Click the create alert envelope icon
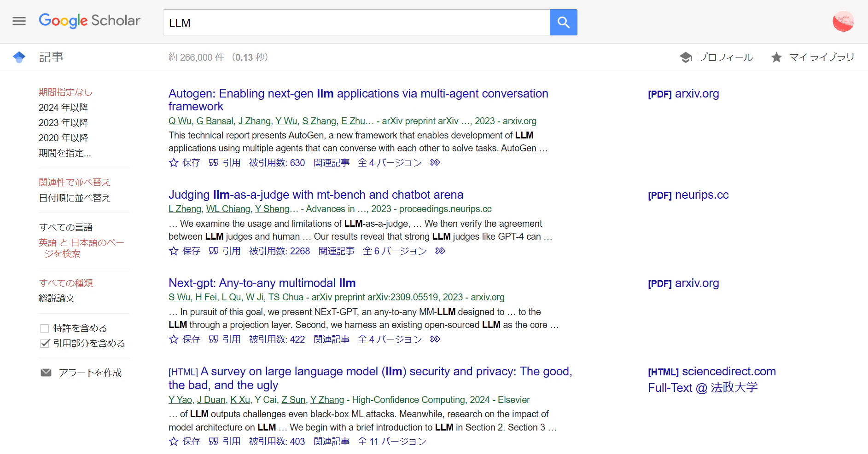868x454 pixels. pyautogui.click(x=46, y=373)
